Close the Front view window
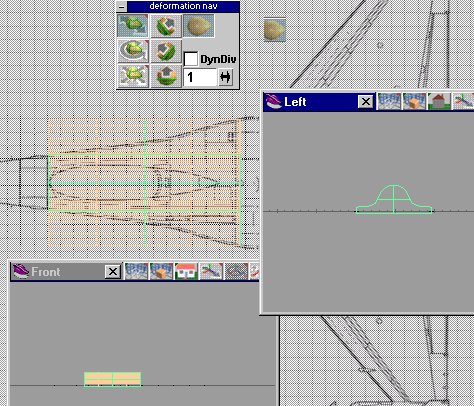The height and width of the screenshot is (406, 474). (113, 272)
